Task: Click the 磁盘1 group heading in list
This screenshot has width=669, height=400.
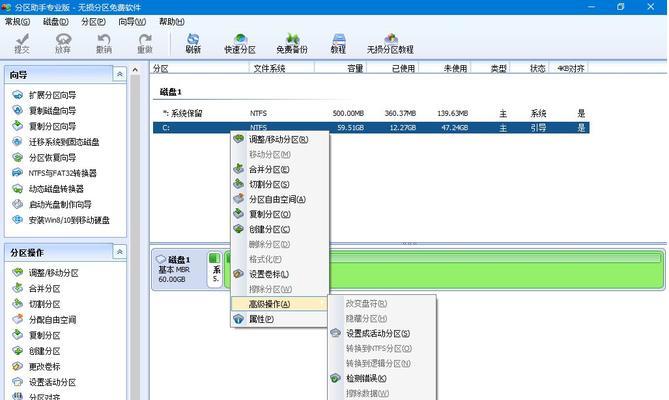Action: (x=171, y=92)
